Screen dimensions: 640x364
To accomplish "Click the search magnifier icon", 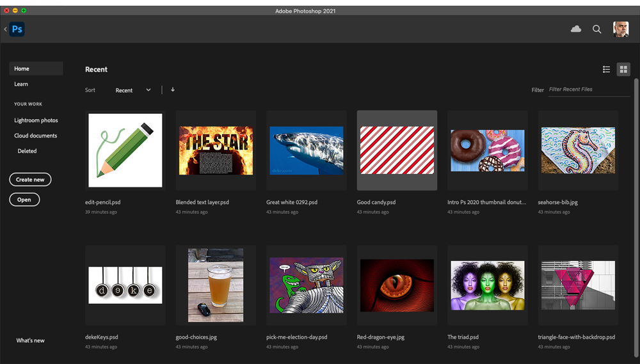I will 596,29.
